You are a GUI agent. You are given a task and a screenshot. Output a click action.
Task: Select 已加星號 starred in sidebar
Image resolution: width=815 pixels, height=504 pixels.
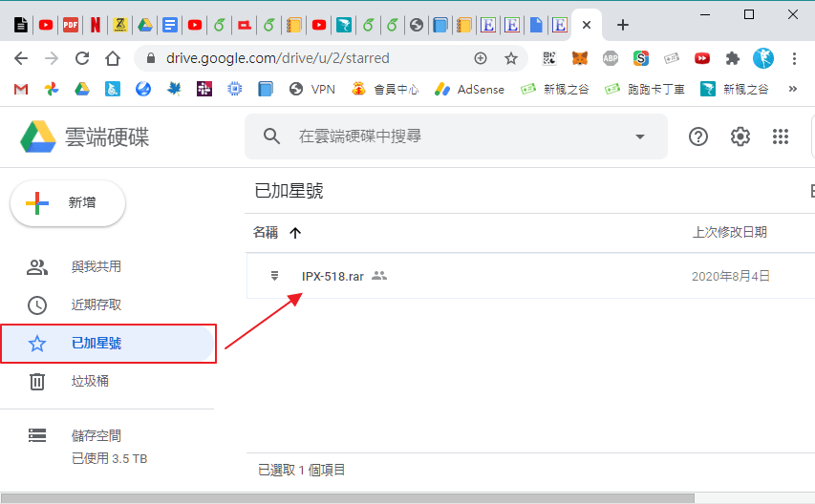point(108,343)
